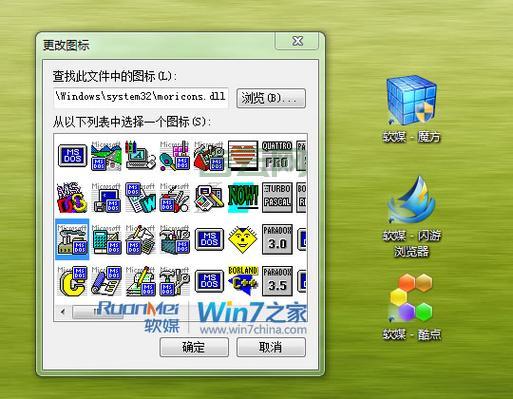Image resolution: width=513 pixels, height=399 pixels.
Task: Click the 浏览(B)... browse button
Action: pyautogui.click(x=271, y=98)
